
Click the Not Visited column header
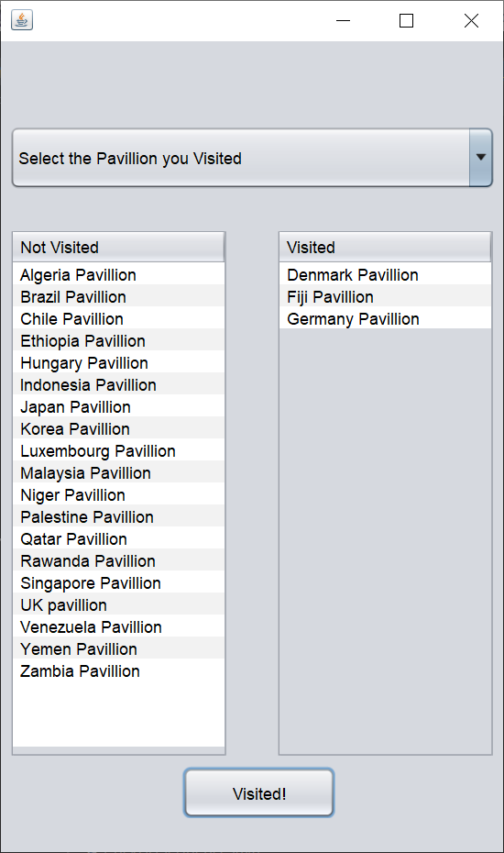click(118, 248)
